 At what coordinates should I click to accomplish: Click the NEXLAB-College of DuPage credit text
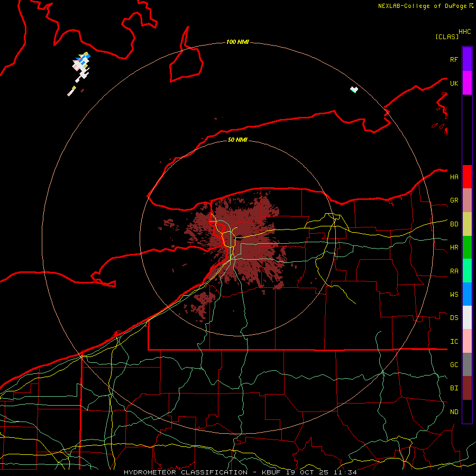[x=423, y=6]
